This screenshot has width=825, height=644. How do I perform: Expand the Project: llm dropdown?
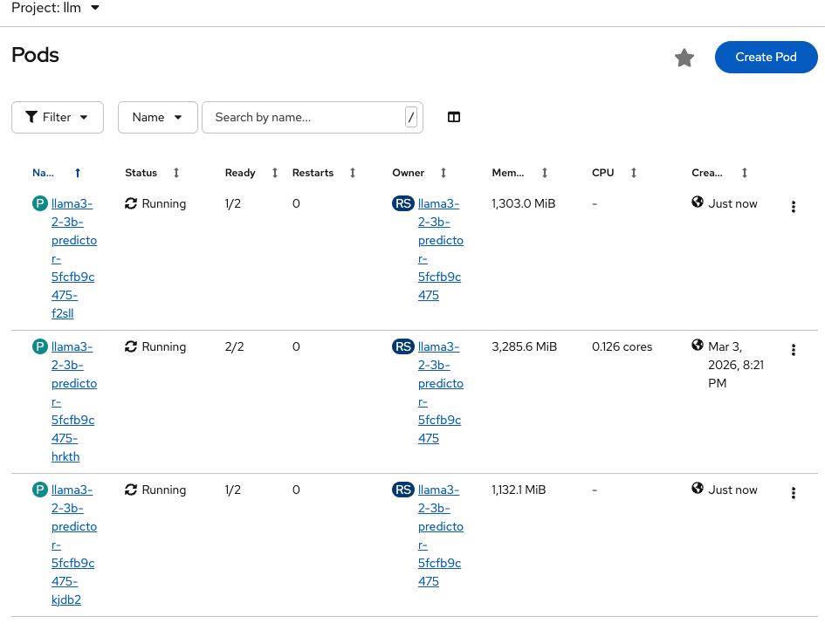tap(56, 8)
